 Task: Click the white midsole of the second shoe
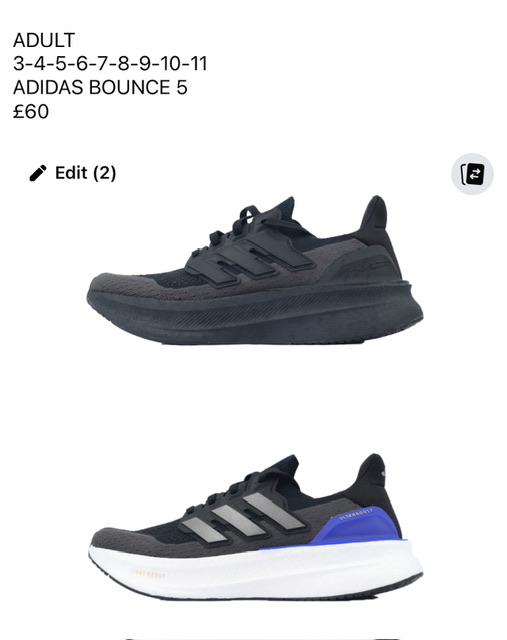click(x=256, y=570)
